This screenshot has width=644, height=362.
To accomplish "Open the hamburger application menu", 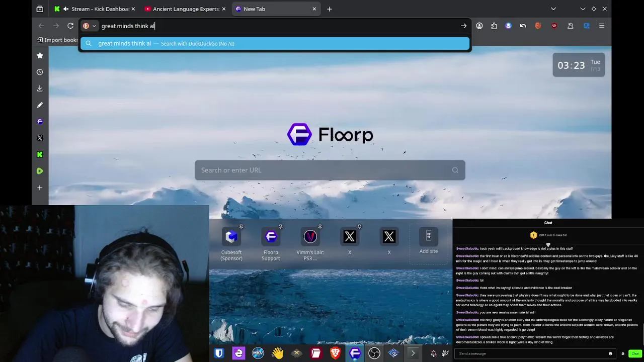I will click(x=602, y=26).
